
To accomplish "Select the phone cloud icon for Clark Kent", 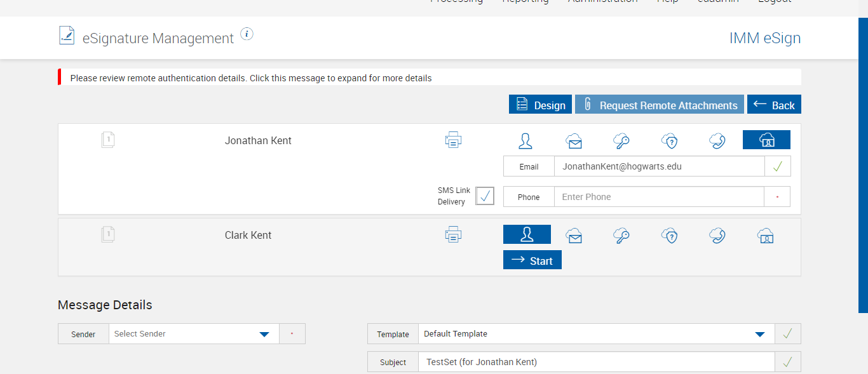I will [717, 236].
